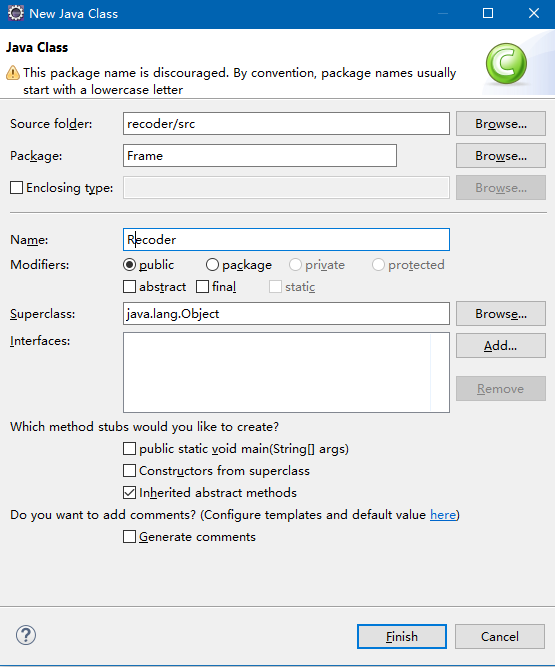Open the 'here' templates configuration link
Image resolution: width=555 pixels, height=667 pixels.
pyautogui.click(x=443, y=515)
